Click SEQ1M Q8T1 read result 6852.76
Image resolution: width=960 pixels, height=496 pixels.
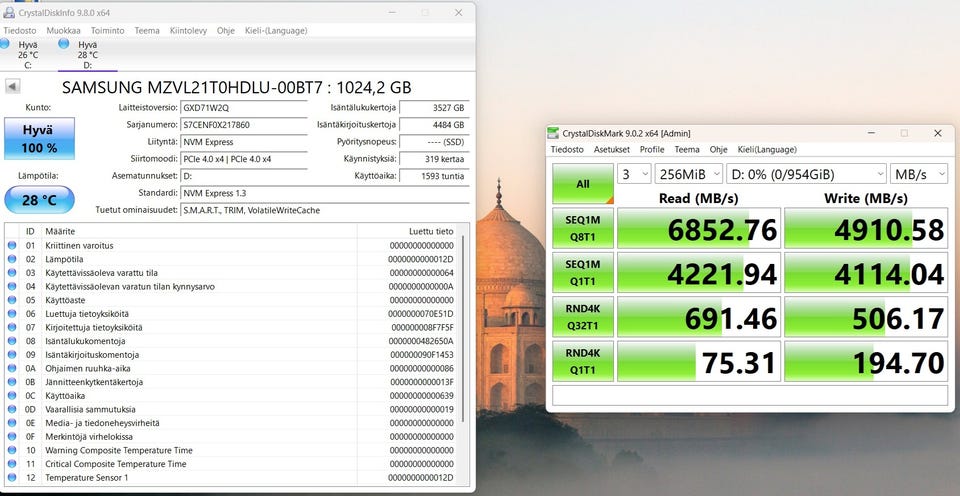click(x=699, y=230)
